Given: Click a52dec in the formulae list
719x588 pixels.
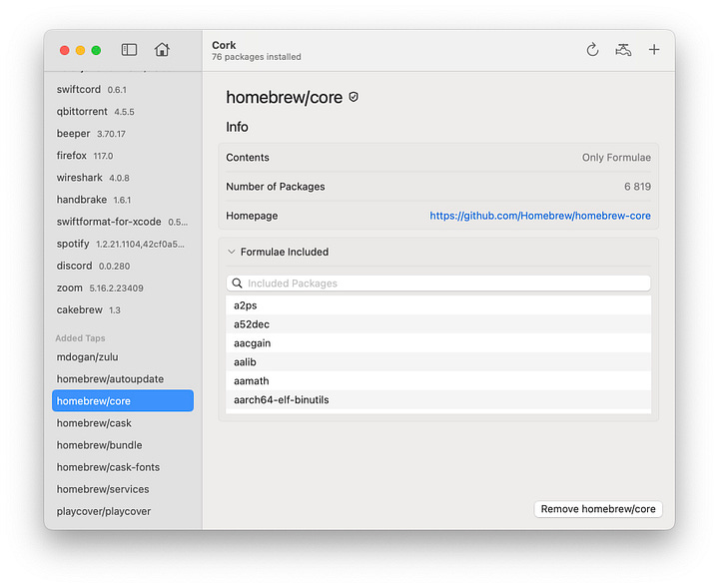Looking at the screenshot, I should [438, 324].
